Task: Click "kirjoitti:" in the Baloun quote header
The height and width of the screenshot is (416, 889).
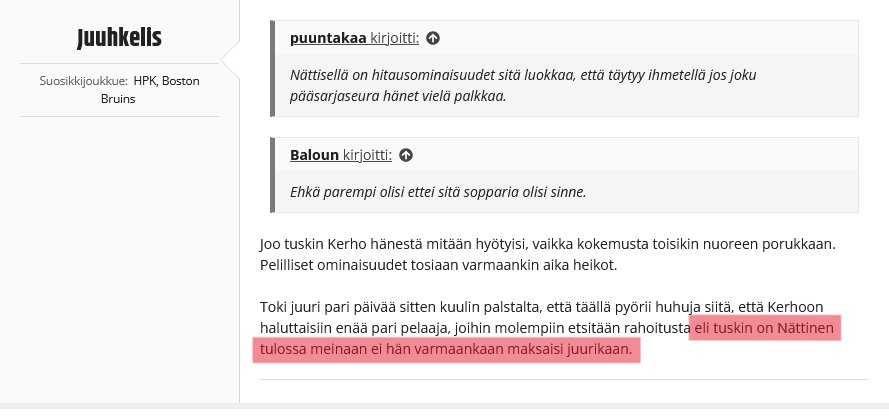Action: click(368, 155)
